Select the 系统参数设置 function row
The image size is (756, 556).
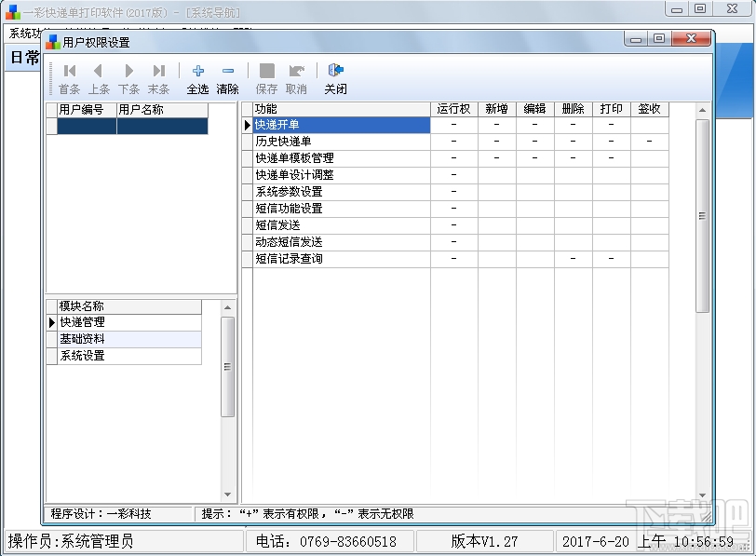(342, 192)
